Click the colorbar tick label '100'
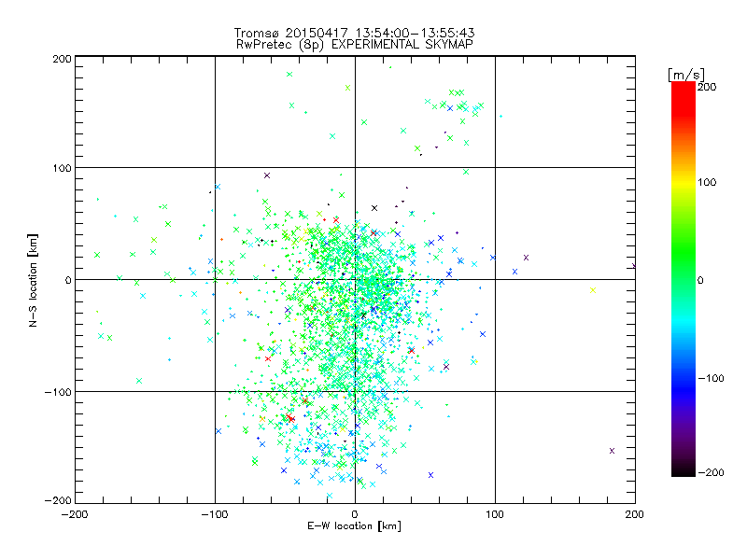 coord(707,182)
